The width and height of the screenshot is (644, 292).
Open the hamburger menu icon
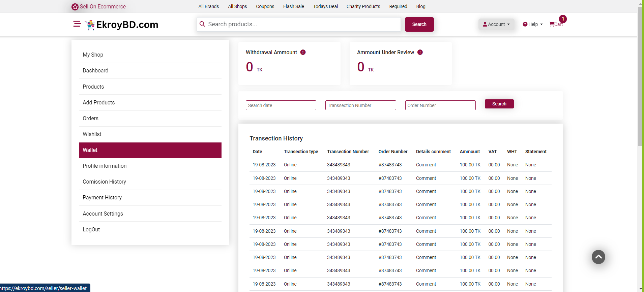coord(77,24)
